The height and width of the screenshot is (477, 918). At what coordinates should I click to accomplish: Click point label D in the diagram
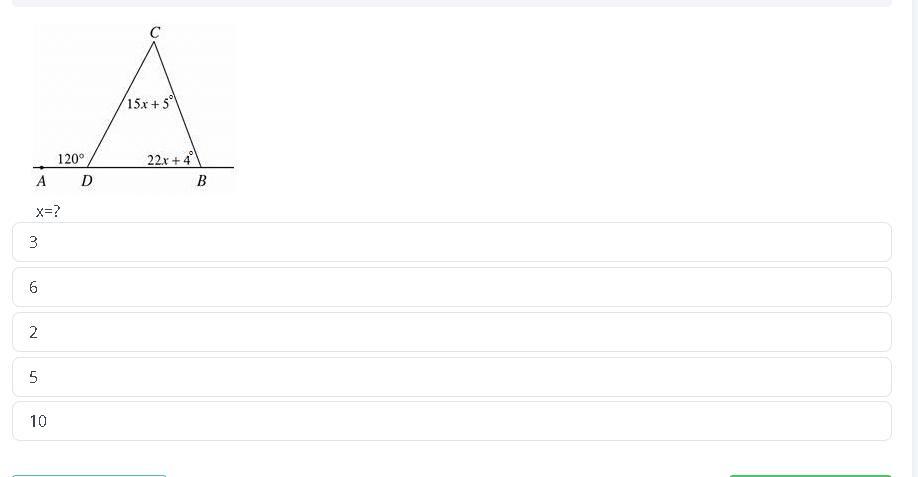(87, 181)
